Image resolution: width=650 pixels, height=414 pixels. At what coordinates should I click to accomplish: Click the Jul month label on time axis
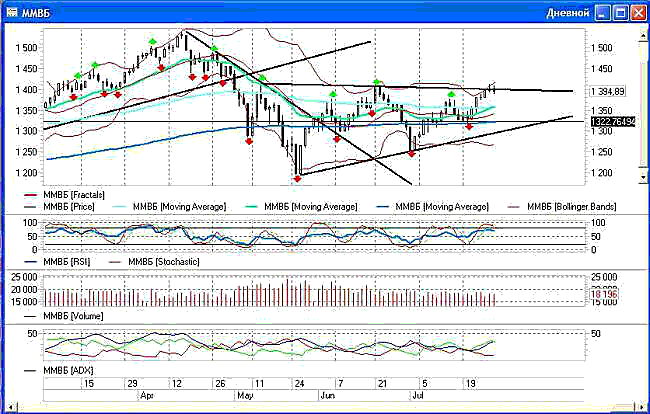418,395
